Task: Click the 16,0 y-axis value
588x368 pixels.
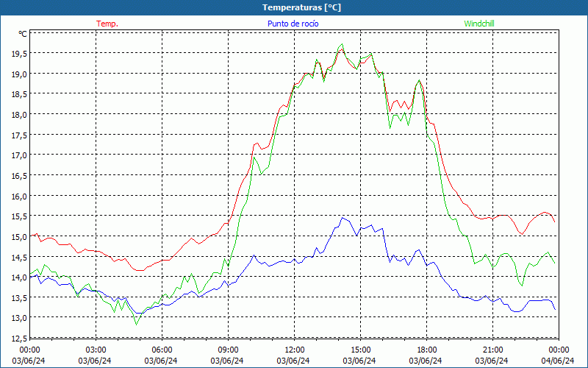Action: pos(19,197)
